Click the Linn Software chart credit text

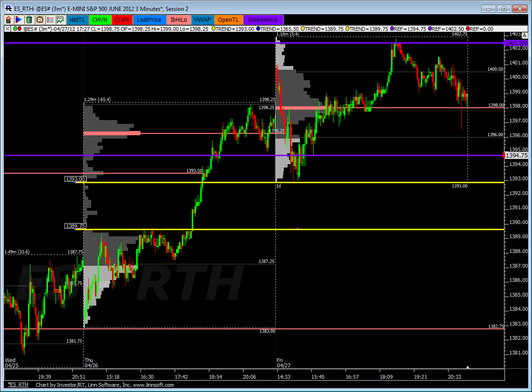105,384
